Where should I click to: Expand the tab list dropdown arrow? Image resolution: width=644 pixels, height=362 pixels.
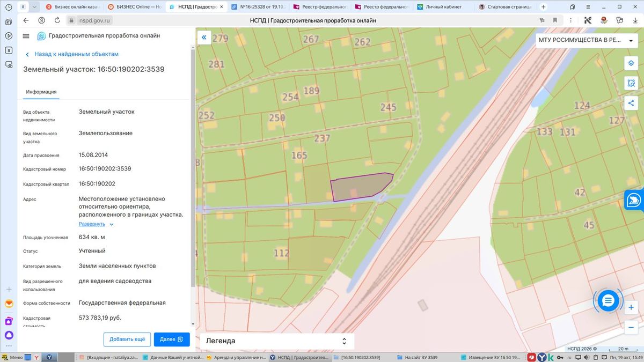click(35, 7)
